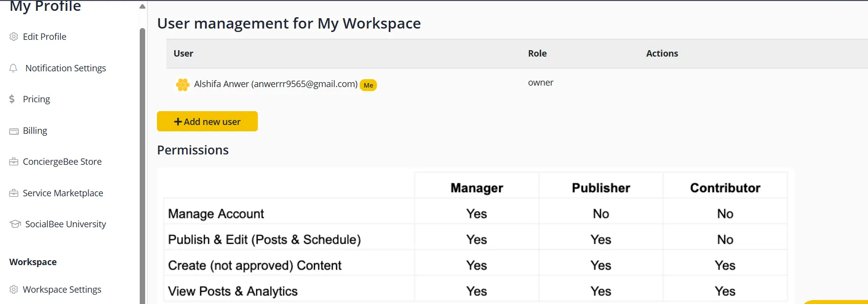The width and height of the screenshot is (868, 304).
Task: Click the Actions column header
Action: (x=662, y=54)
